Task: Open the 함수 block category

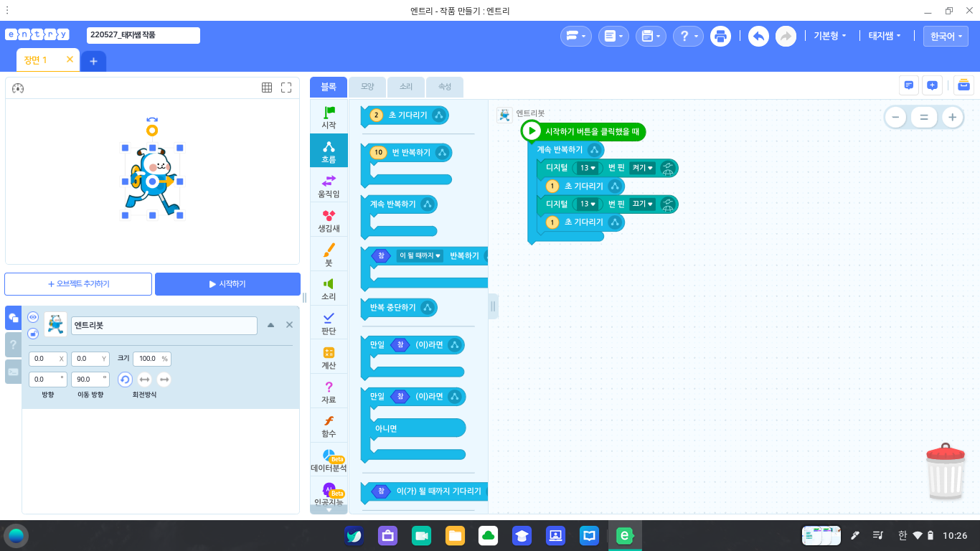Action: click(329, 425)
